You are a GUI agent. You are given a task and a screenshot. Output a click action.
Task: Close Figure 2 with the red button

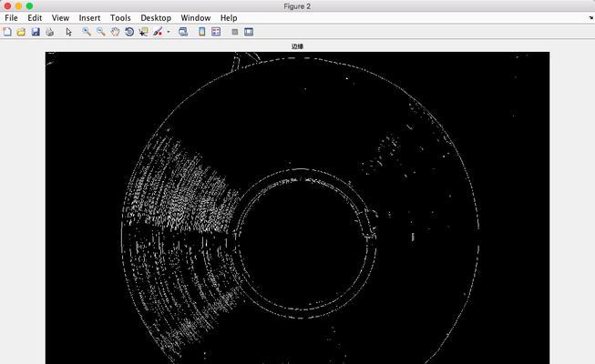click(x=7, y=6)
